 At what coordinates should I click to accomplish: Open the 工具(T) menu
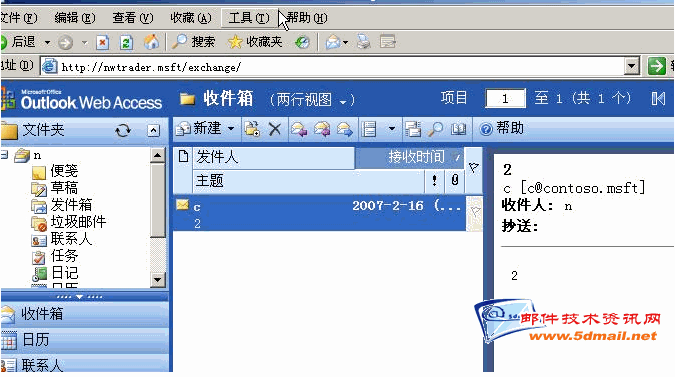pyautogui.click(x=249, y=18)
